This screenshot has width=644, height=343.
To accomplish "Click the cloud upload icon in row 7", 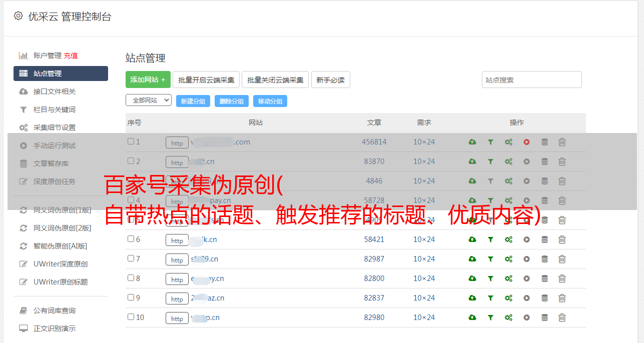I will click(472, 259).
